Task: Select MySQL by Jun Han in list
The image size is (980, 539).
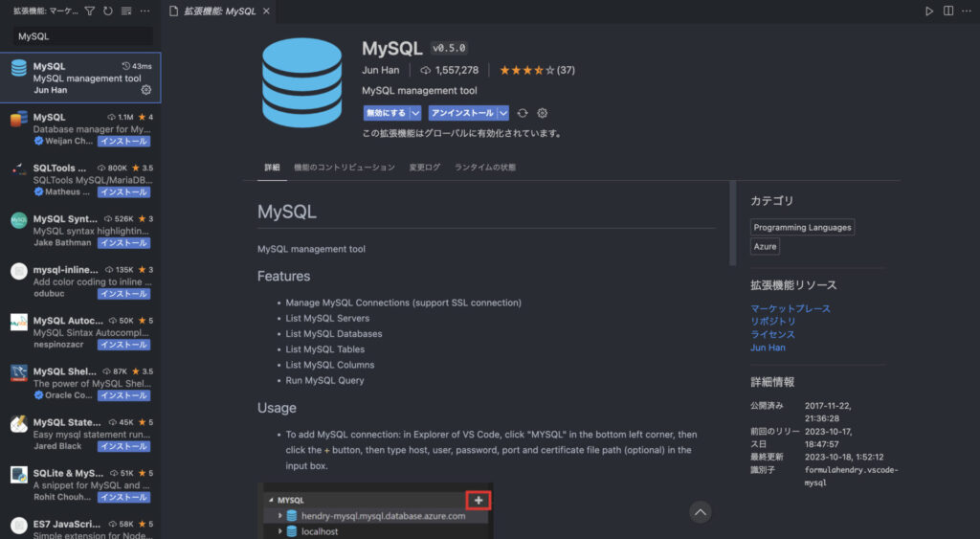Action: coord(80,78)
